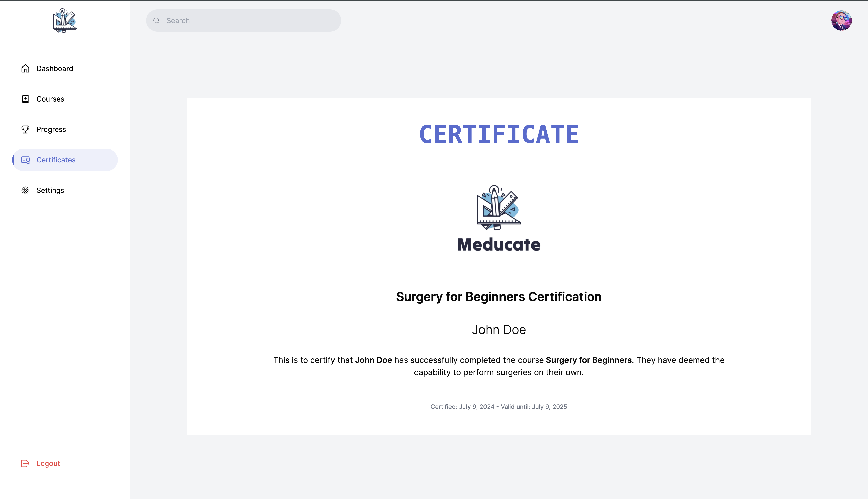Open the user profile avatar

(841, 21)
